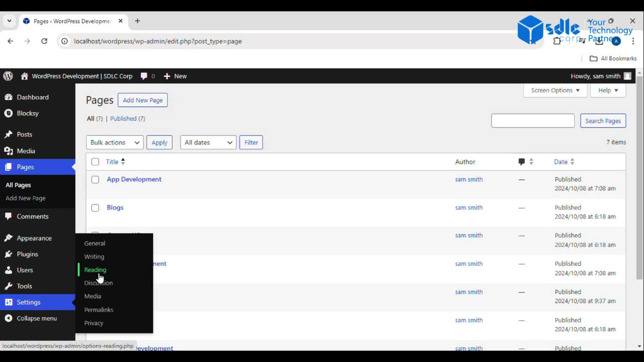
Task: Click WordPress Development | SDLC Corp site name
Action: (x=82, y=76)
